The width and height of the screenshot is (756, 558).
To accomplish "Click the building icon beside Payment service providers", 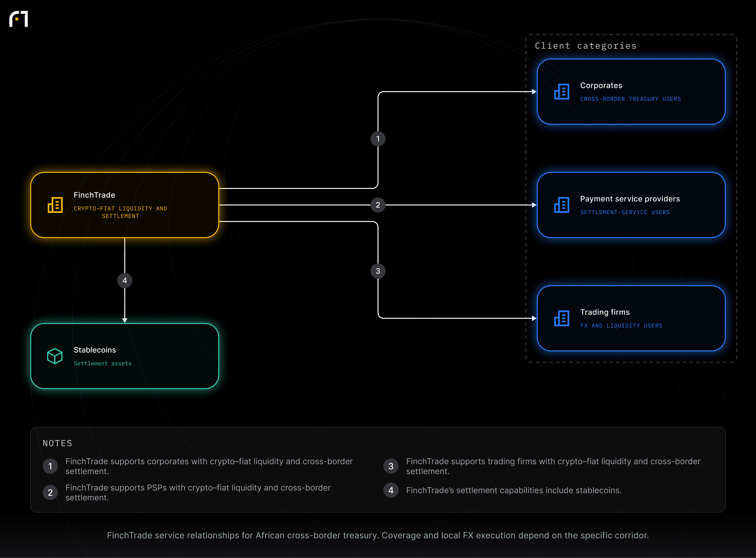I will coord(562,205).
